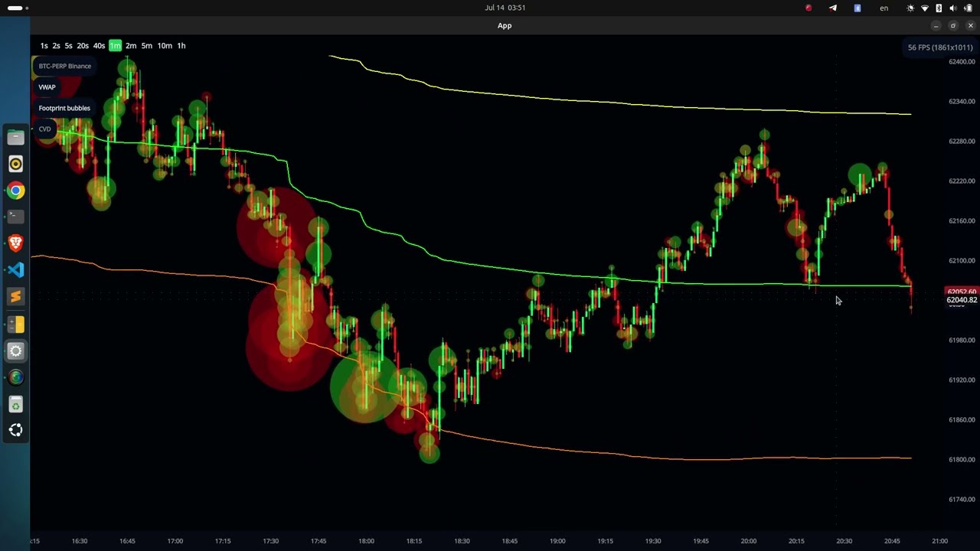Click the App window title
The image size is (980, 551).
click(505, 25)
